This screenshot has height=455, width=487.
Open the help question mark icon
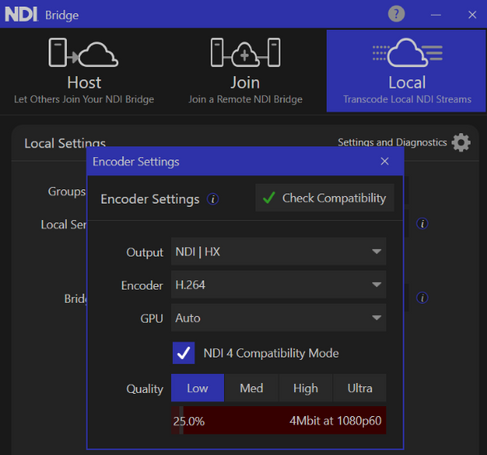(396, 14)
